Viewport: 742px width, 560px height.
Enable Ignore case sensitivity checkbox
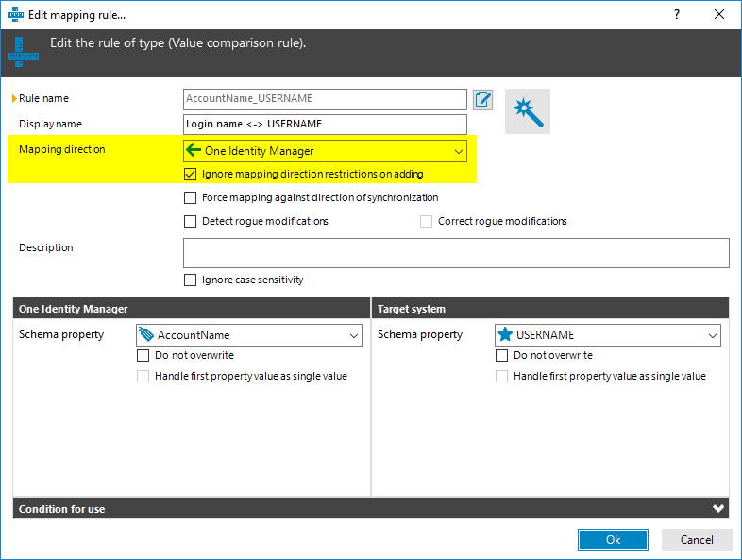coord(191,280)
